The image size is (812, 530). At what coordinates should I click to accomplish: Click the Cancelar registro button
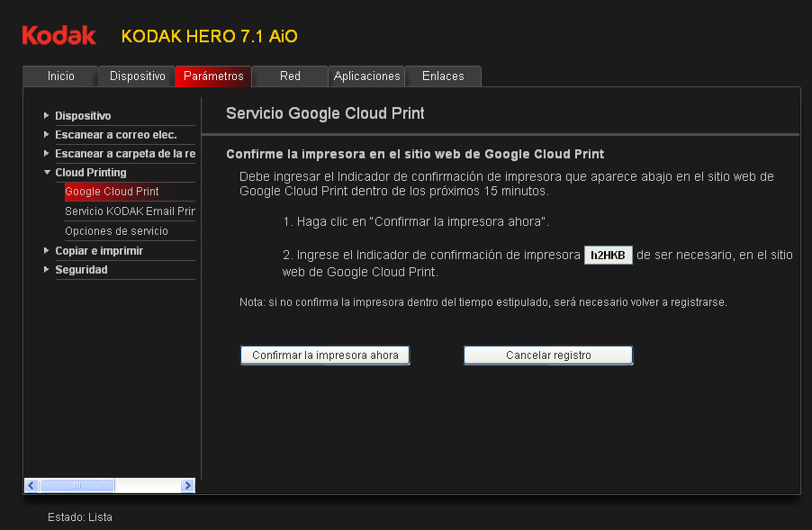[x=548, y=355]
